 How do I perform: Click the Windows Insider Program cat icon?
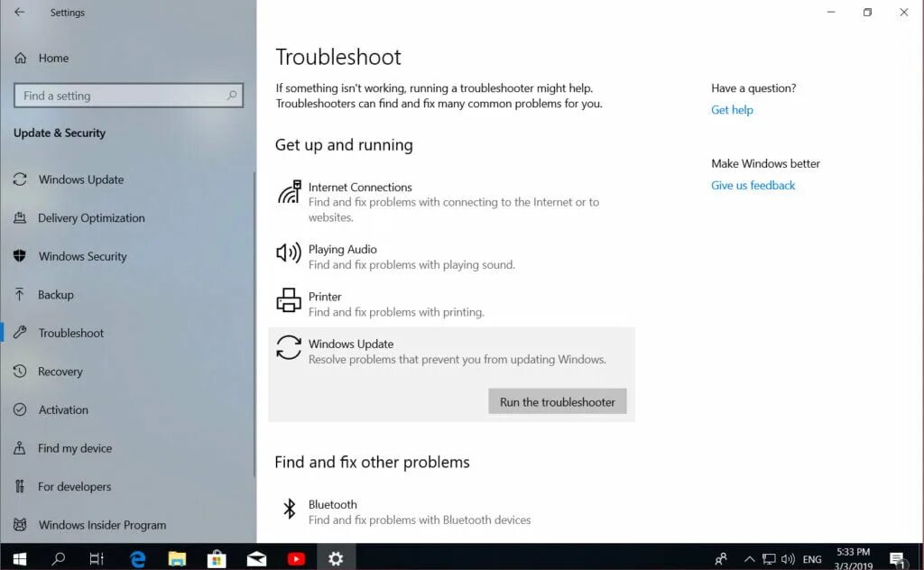tap(20, 525)
